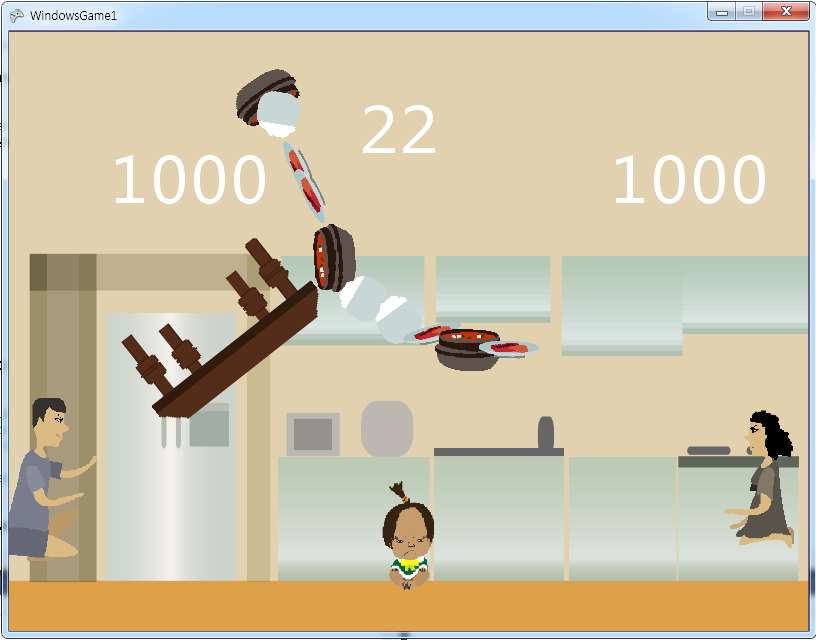
Task: Click the left player's score 1000
Action: [x=189, y=180]
